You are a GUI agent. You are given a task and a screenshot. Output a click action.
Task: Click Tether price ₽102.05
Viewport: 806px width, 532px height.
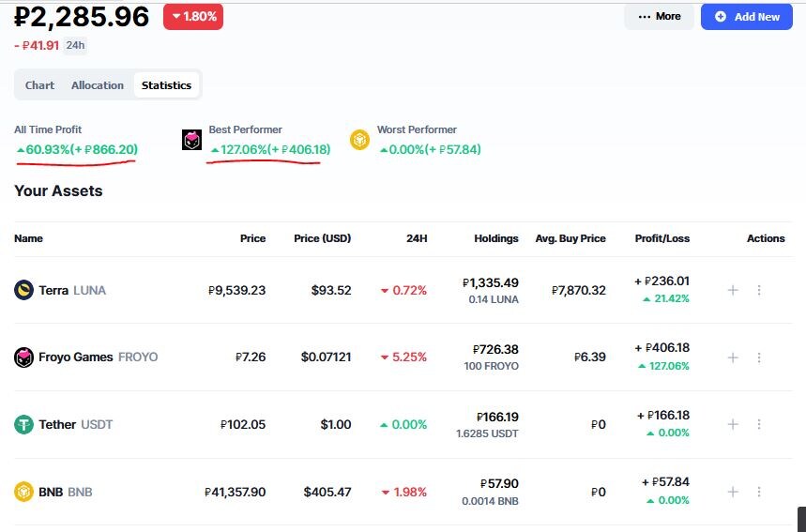(x=243, y=425)
